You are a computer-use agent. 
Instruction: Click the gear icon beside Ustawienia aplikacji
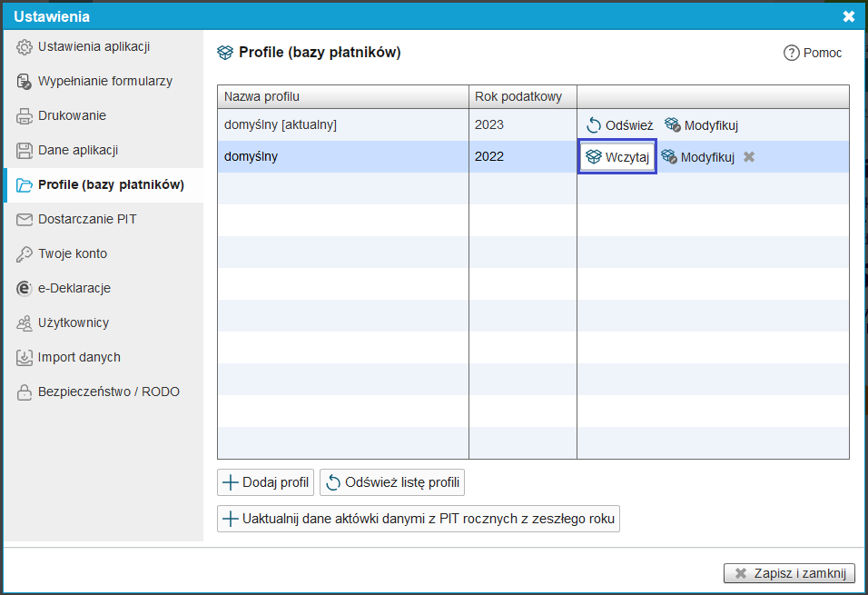click(x=24, y=47)
